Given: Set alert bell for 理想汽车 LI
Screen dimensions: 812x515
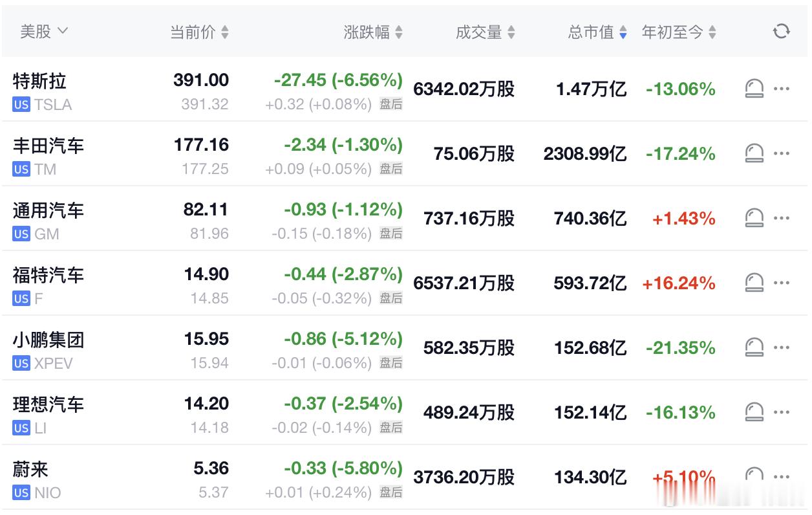Looking at the screenshot, I should click(x=754, y=412).
